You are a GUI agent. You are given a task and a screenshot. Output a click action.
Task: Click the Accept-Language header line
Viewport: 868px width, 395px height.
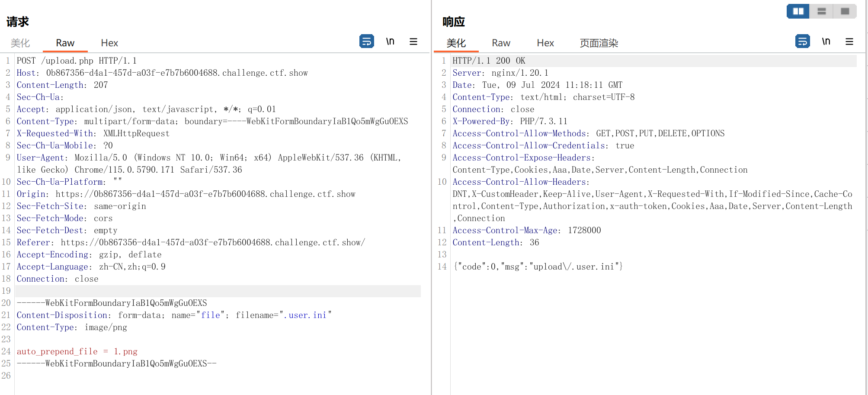tap(91, 267)
